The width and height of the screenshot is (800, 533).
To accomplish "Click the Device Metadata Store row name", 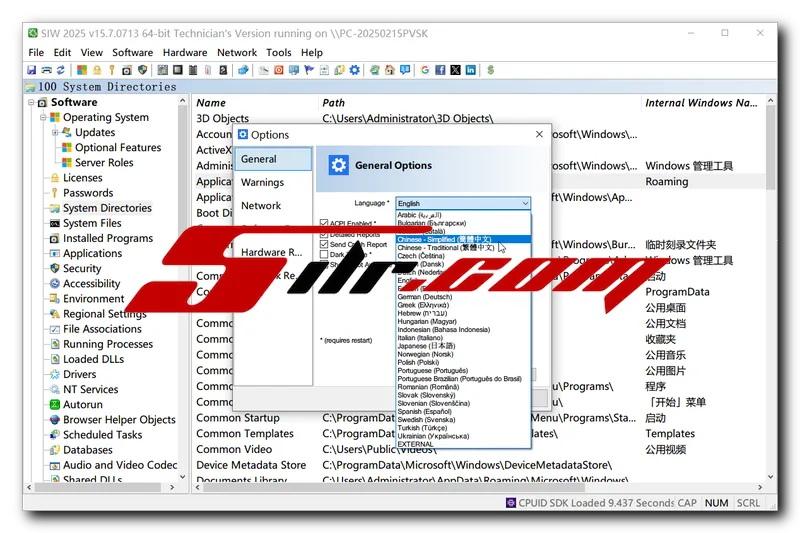I will pyautogui.click(x=251, y=465).
